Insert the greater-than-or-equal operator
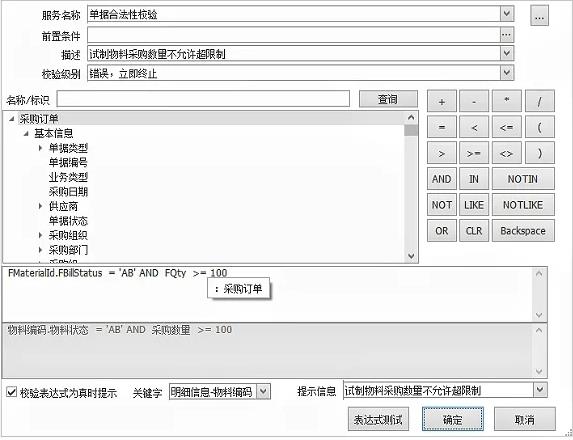The height and width of the screenshot is (440, 573). 474,153
